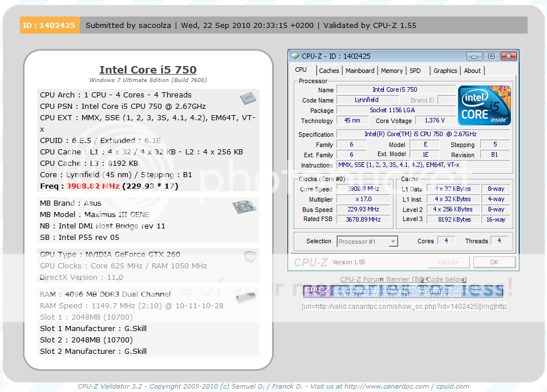Click the CPU-Z forum banner image
Image resolution: width=547 pixels, height=392 pixels.
pos(403,291)
